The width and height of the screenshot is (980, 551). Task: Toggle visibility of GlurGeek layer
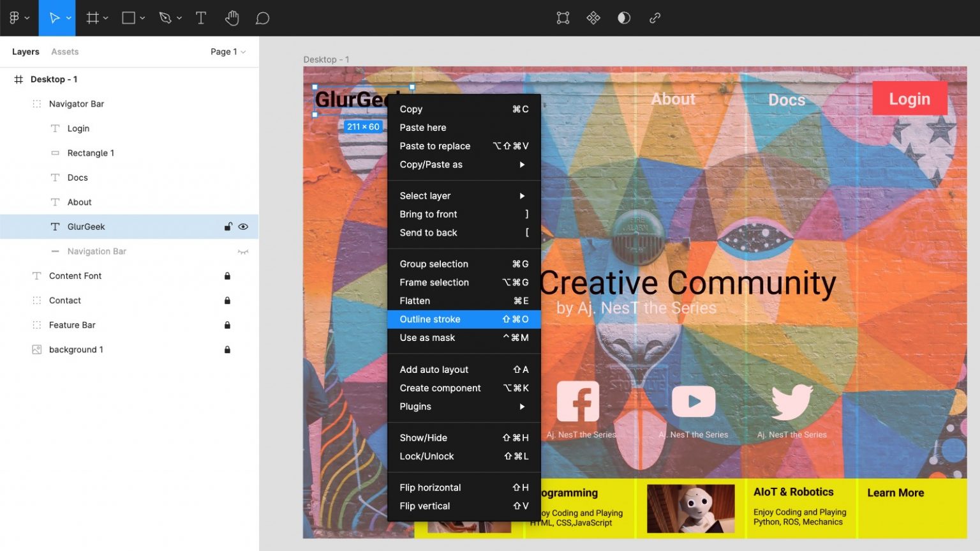click(x=243, y=227)
